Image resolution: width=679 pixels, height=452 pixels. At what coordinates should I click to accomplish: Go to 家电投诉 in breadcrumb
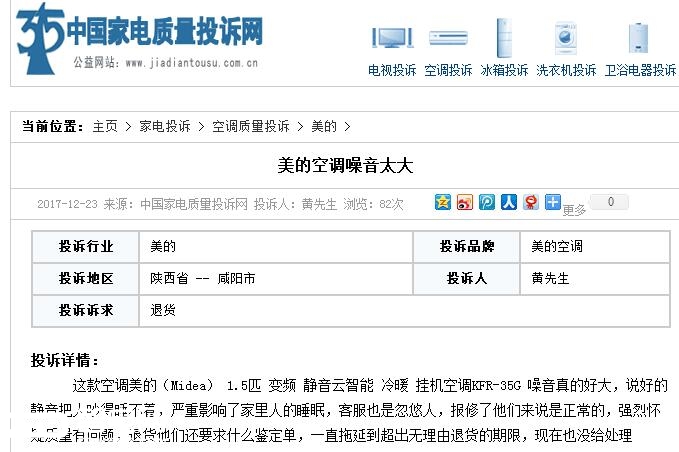pos(165,126)
